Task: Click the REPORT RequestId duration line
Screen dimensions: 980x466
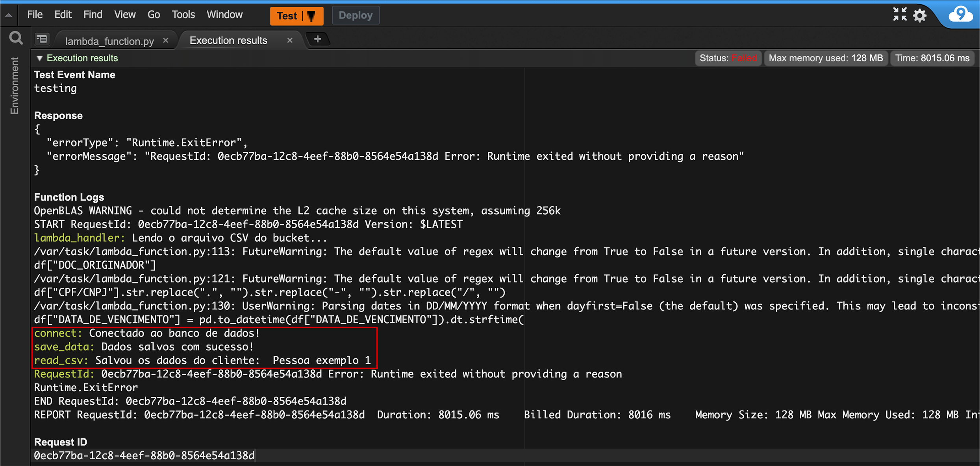Action: [507, 415]
